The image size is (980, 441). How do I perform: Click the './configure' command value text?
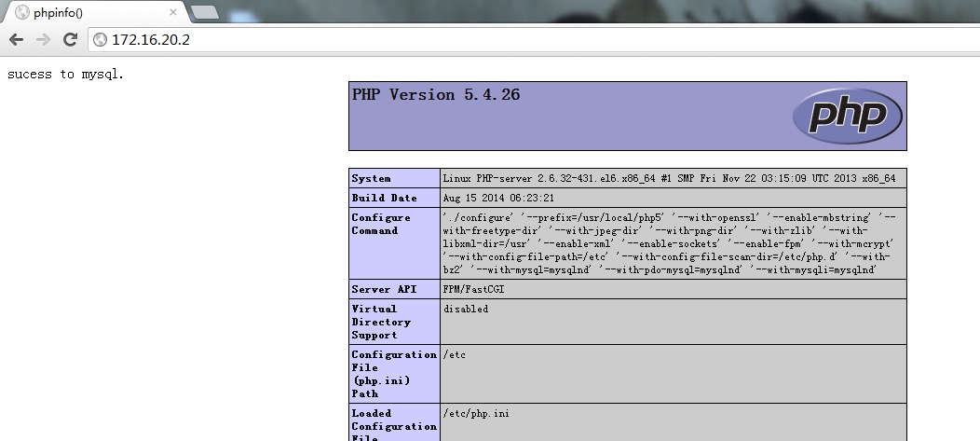[x=670, y=243]
